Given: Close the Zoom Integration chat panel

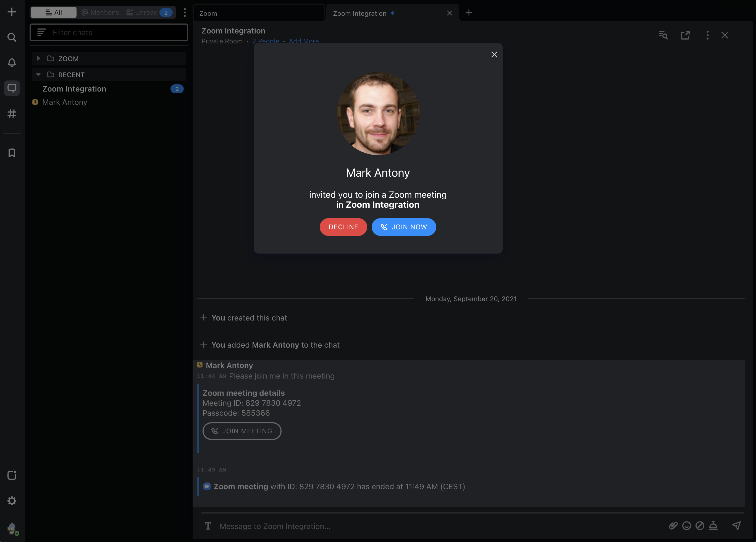Looking at the screenshot, I should point(725,35).
